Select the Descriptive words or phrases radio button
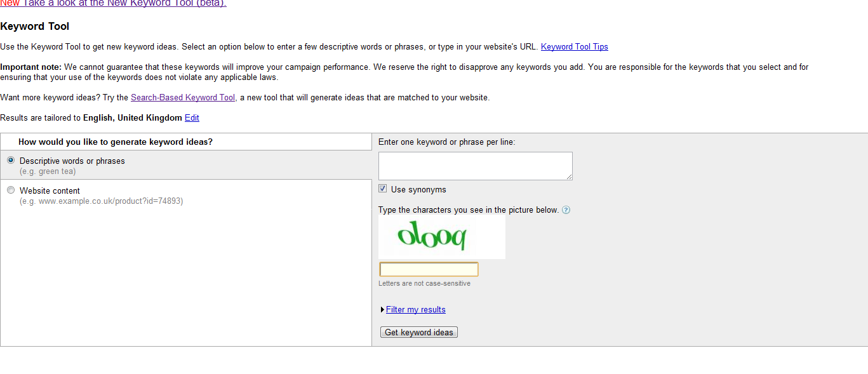 (x=11, y=161)
